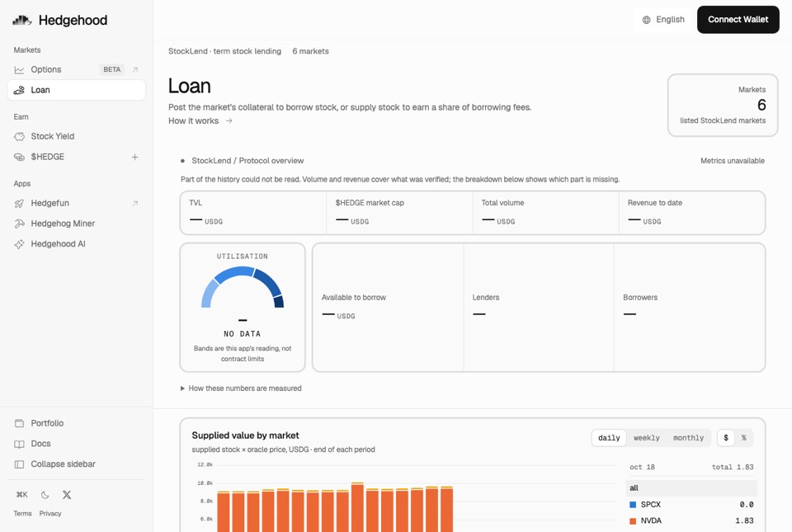This screenshot has height=532, width=792.
Task: Click Supplied value by market heading
Action: [x=246, y=435]
